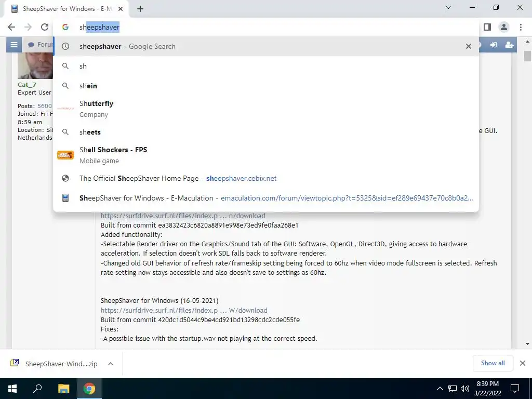
Task: Pick the 'sh' search suggestion
Action: (267, 66)
